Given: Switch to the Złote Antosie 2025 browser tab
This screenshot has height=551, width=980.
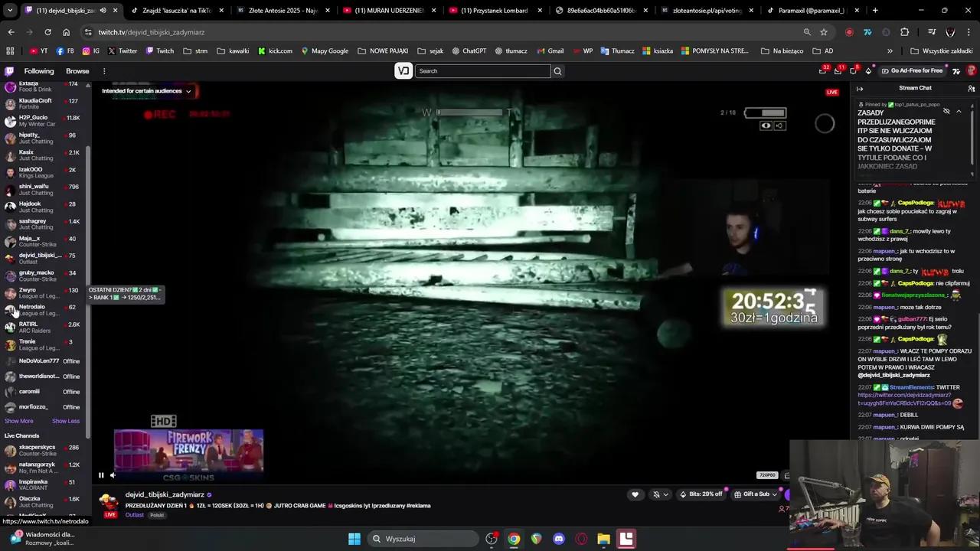Looking at the screenshot, I should (x=282, y=11).
